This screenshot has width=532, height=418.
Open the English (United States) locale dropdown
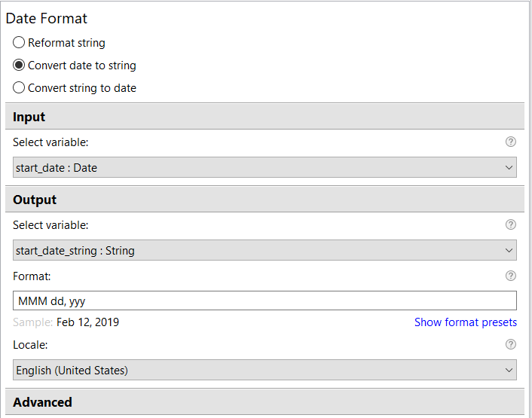[264, 370]
